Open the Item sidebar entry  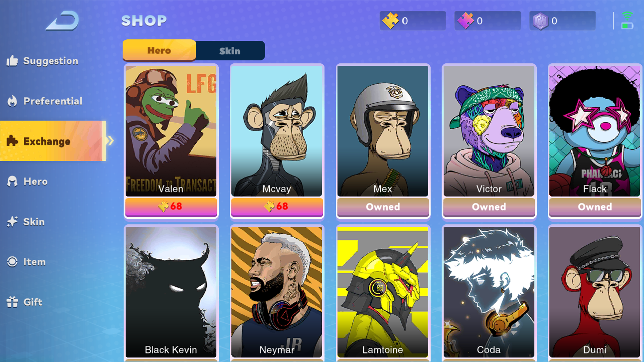(x=26, y=262)
